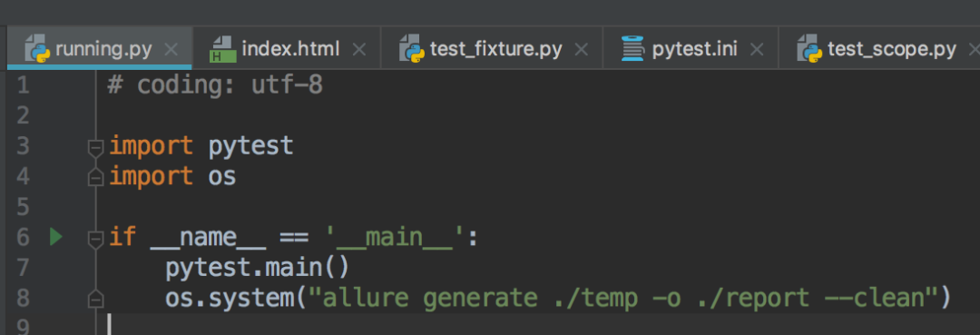Image resolution: width=980 pixels, height=335 pixels.
Task: Click 'os' in the import os line
Action: click(x=222, y=178)
